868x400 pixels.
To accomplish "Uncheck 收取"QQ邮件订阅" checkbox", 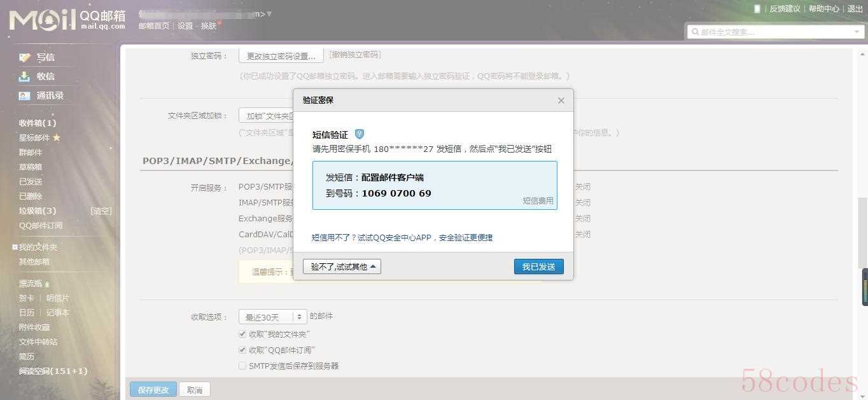I will tap(242, 350).
